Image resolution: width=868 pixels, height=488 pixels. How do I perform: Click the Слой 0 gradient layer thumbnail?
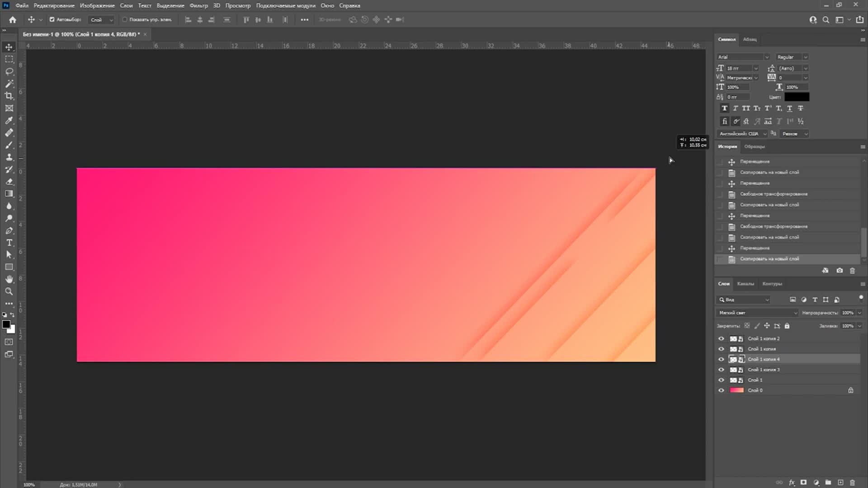point(737,390)
